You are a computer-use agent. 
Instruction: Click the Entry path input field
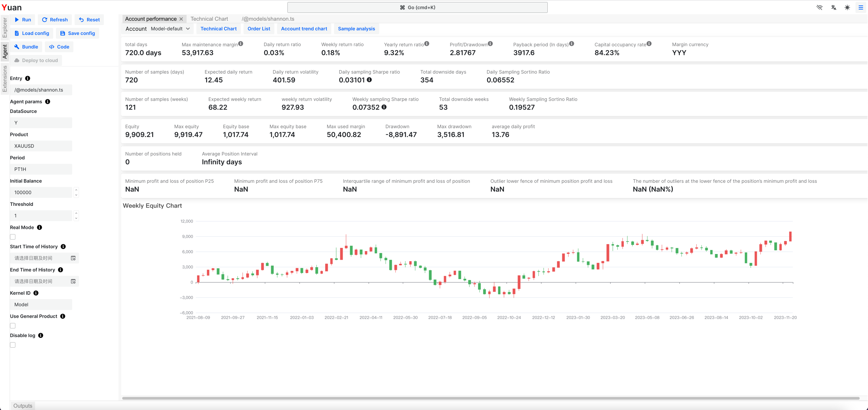pos(41,90)
